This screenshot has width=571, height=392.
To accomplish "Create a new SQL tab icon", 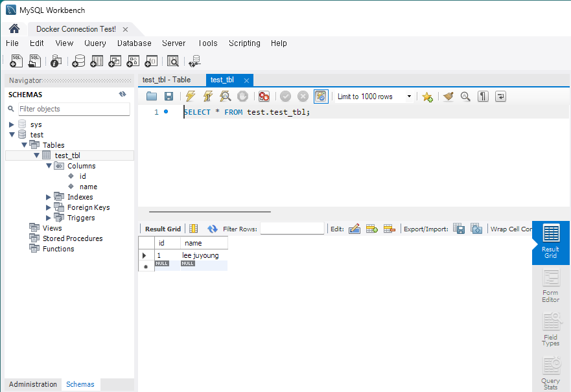I will pyautogui.click(x=16, y=61).
